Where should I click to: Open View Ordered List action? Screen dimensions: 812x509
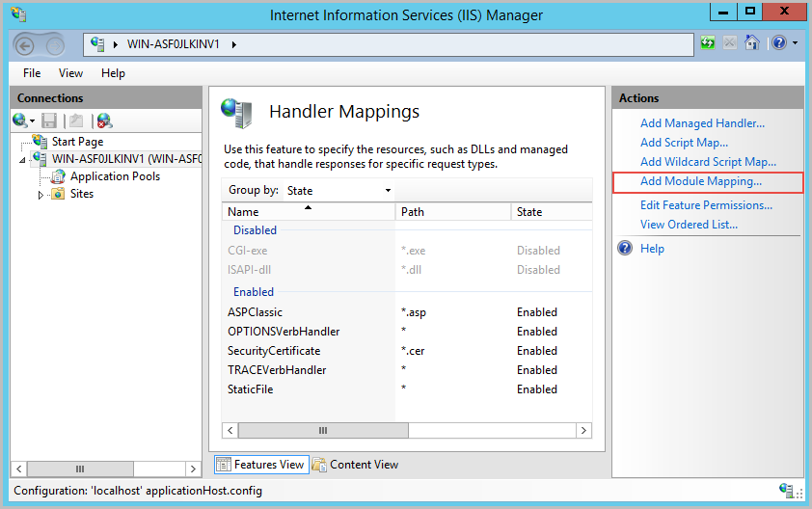(689, 225)
